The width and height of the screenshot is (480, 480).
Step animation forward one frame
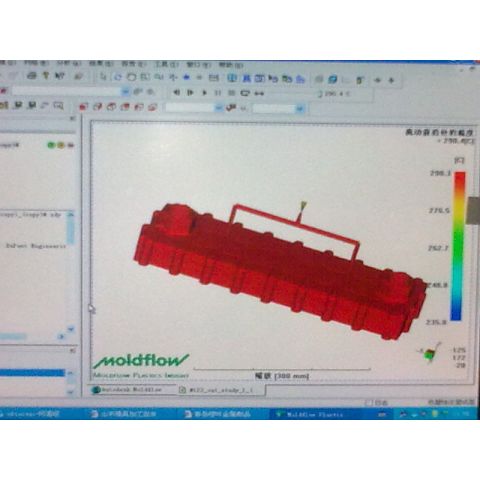click(190, 92)
